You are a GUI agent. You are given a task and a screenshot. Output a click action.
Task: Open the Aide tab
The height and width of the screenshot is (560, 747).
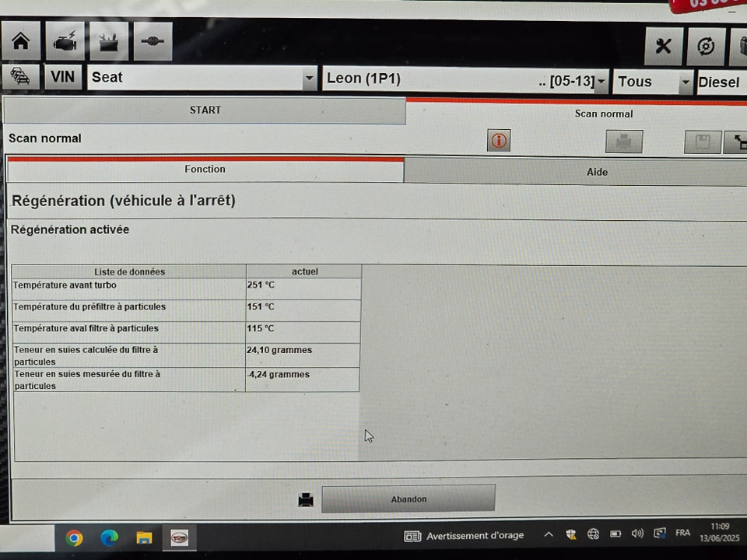576,172
